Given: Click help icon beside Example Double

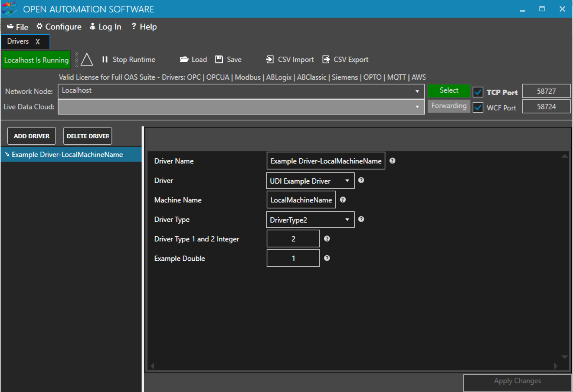Looking at the screenshot, I should [327, 258].
